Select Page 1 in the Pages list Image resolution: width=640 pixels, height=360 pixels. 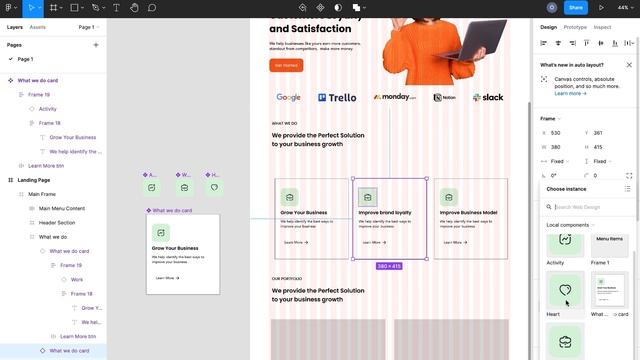[25, 59]
